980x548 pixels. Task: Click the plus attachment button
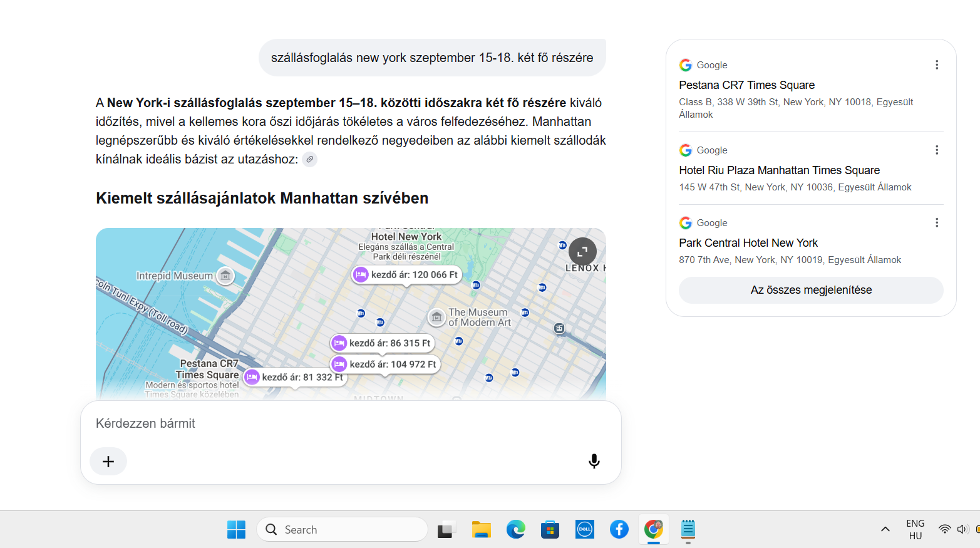108,462
